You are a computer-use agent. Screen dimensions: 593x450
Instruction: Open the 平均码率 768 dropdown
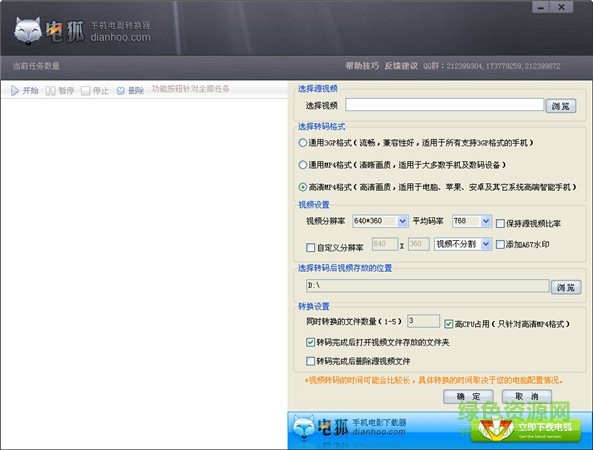472,221
